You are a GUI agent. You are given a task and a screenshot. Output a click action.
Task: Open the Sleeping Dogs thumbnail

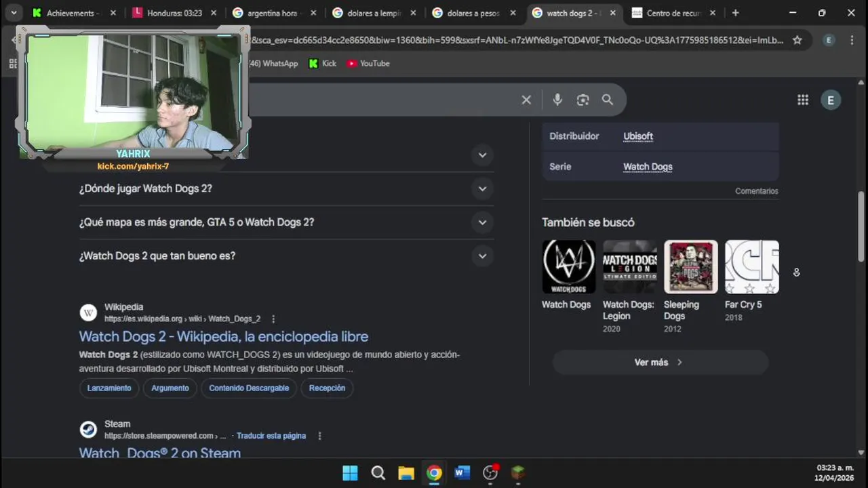tap(691, 267)
